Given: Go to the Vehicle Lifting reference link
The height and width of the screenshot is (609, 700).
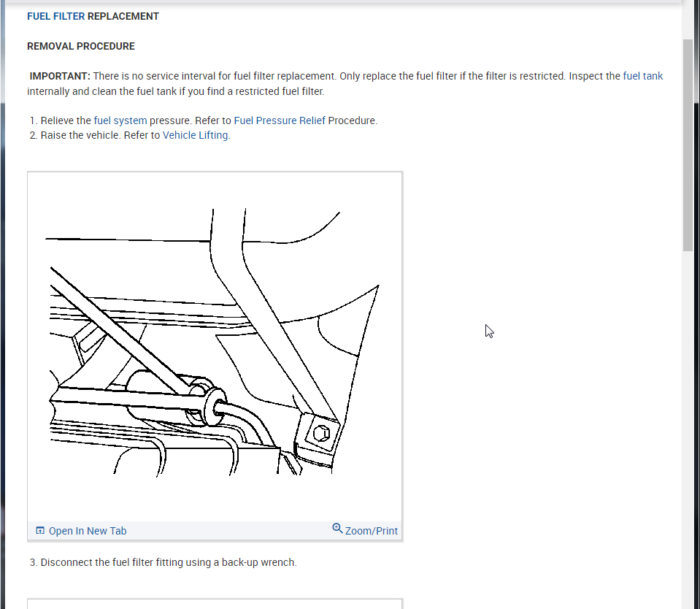Looking at the screenshot, I should 195,135.
